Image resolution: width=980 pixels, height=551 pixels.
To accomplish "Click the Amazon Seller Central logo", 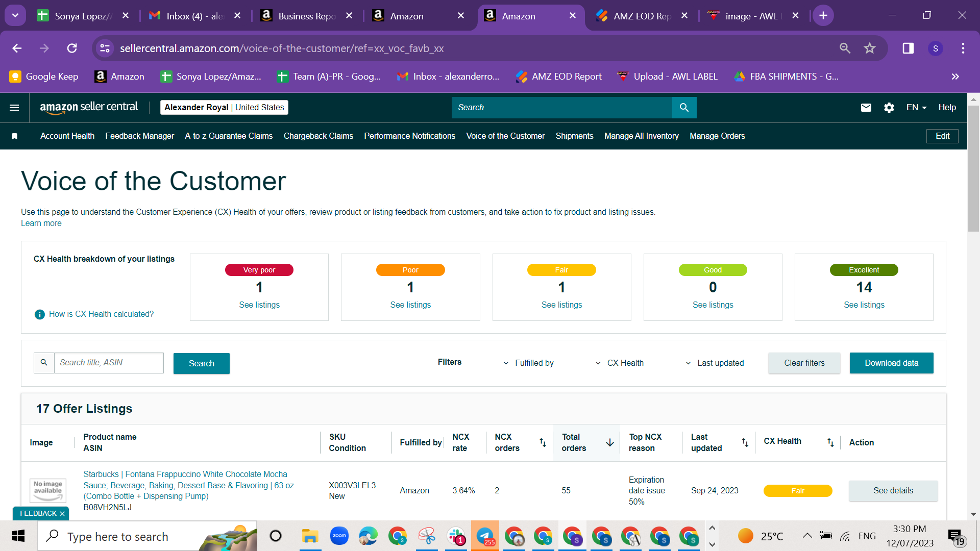I will [x=89, y=107].
